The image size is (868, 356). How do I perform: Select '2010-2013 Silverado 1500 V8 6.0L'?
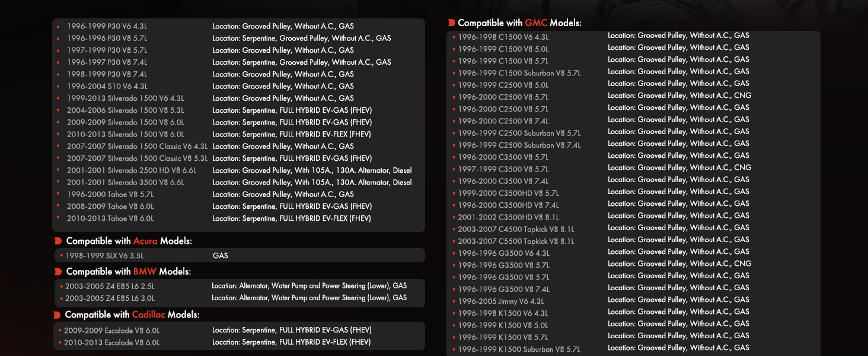pos(125,135)
